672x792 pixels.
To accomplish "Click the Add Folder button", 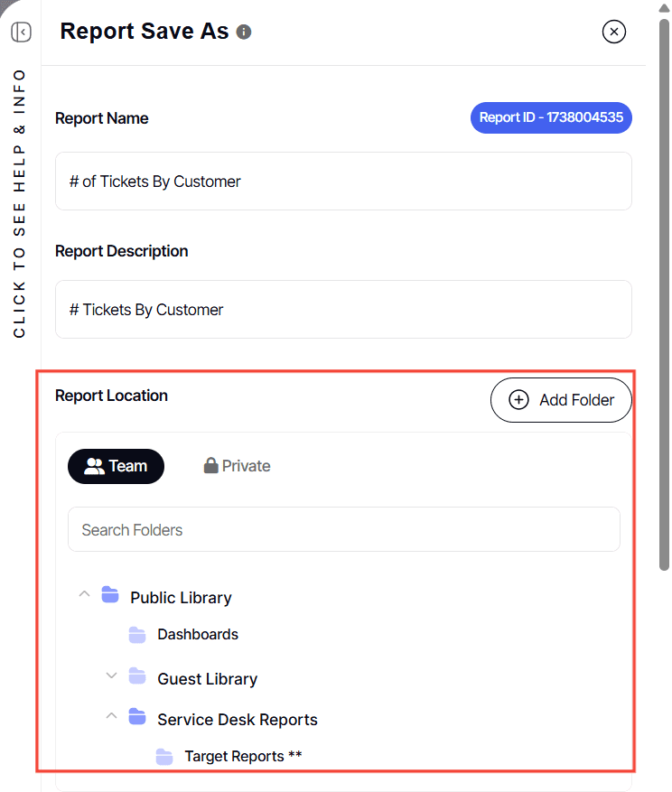I will [x=561, y=399].
